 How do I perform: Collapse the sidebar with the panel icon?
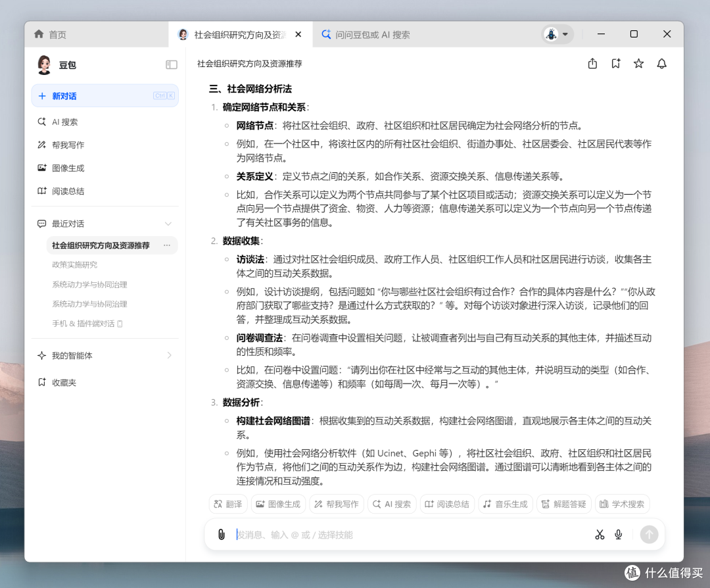coord(171,64)
